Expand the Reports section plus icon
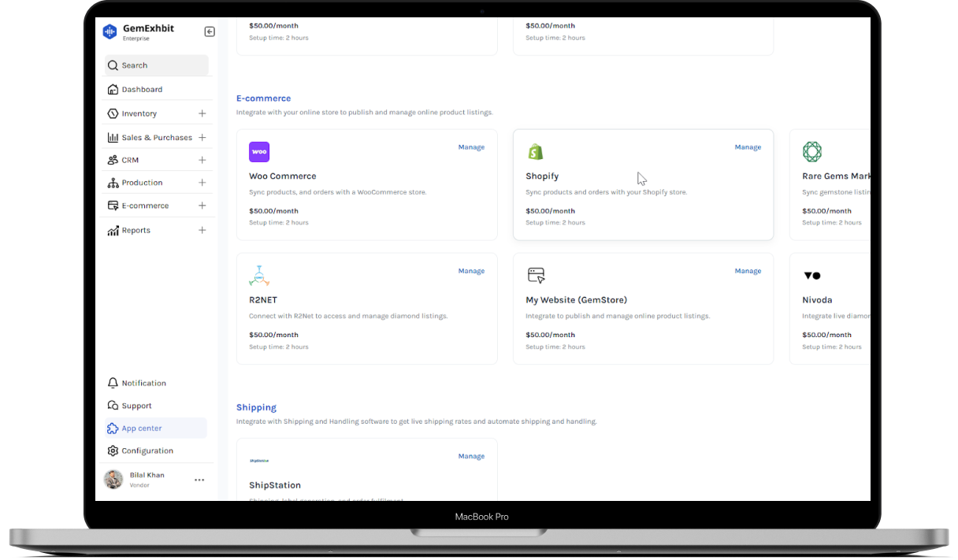 pyautogui.click(x=202, y=230)
